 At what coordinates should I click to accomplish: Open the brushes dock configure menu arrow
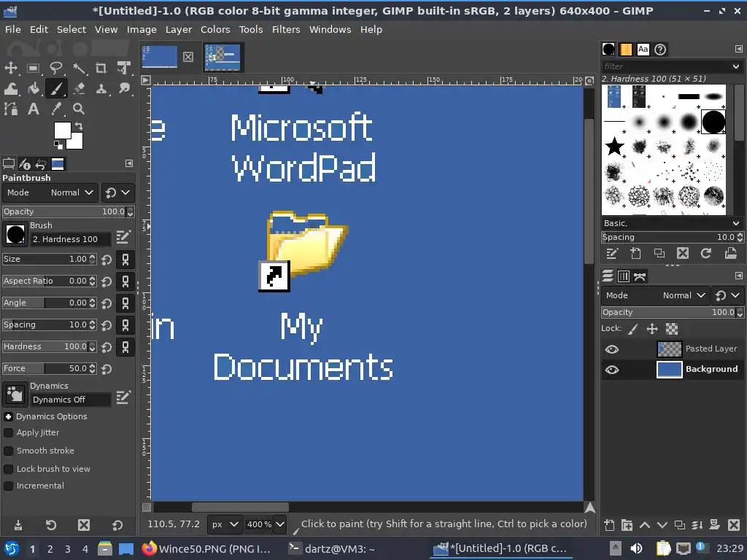coord(738,49)
